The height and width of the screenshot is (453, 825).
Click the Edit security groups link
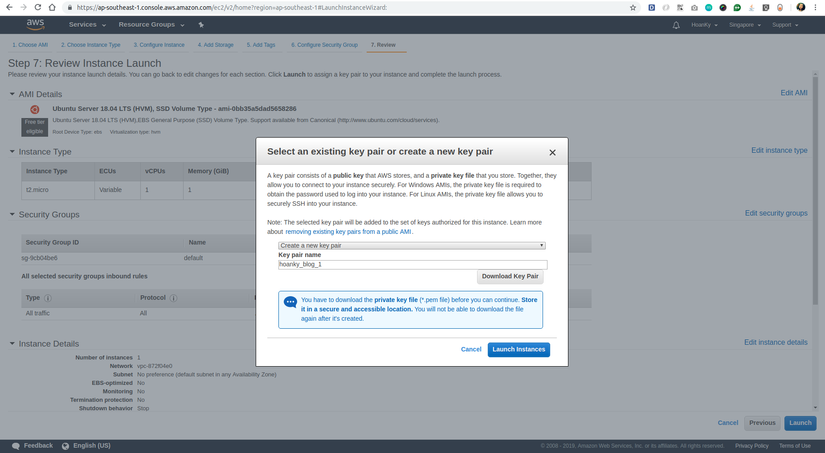[776, 213]
